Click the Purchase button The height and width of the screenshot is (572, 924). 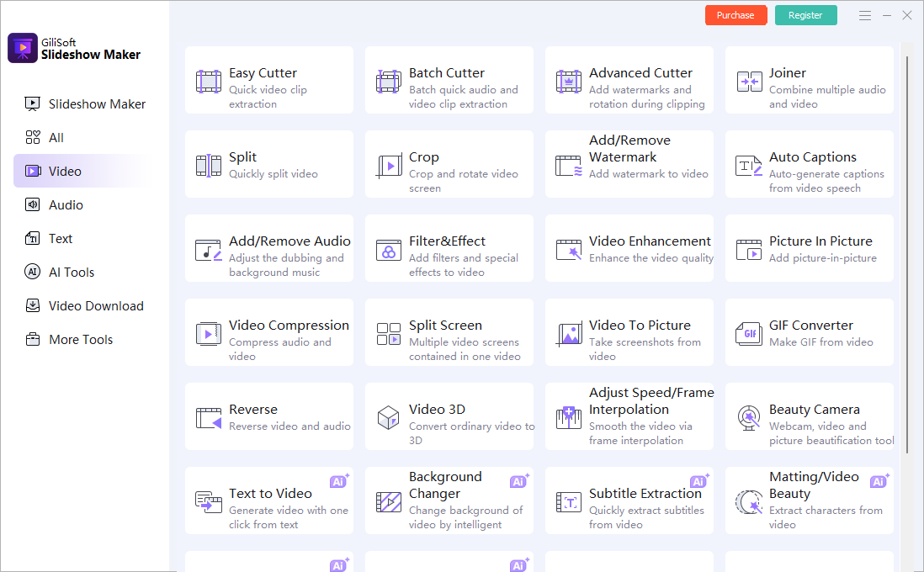pyautogui.click(x=736, y=15)
